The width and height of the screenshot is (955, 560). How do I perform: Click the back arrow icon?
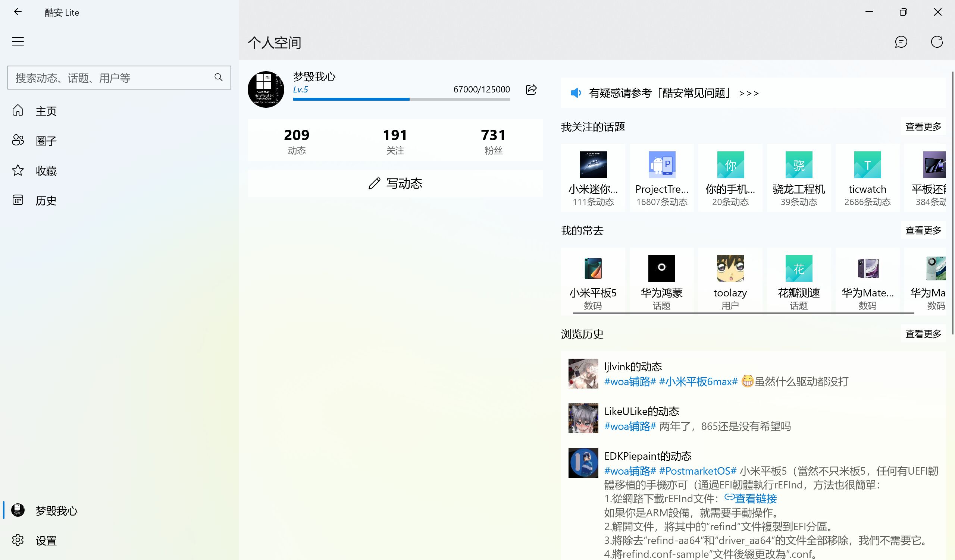[x=18, y=12]
